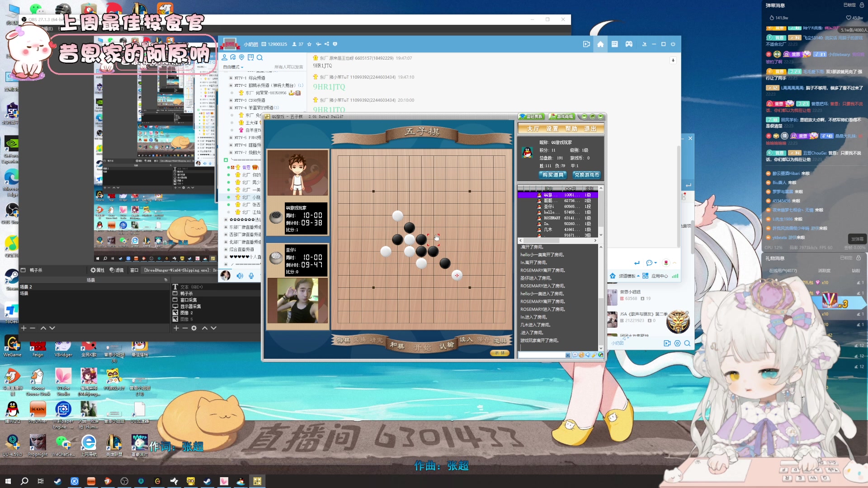Open 帮助 in the Gomoku menu
This screenshot has width=868, height=488.
click(x=571, y=129)
